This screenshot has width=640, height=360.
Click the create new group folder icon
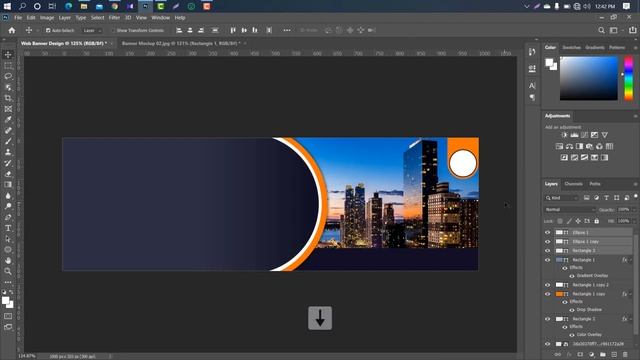(602, 354)
